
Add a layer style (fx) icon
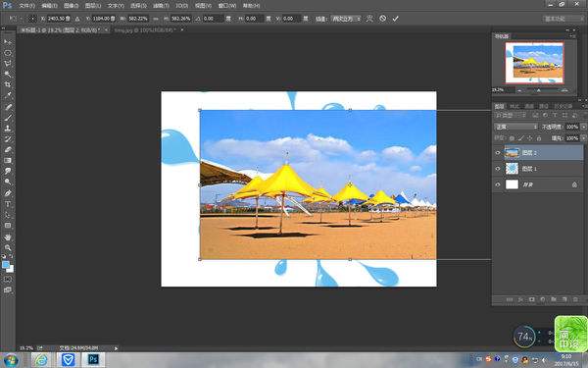click(520, 299)
